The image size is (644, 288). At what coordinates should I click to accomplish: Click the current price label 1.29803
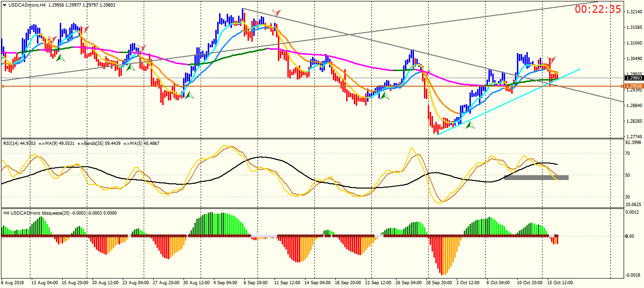click(x=634, y=78)
